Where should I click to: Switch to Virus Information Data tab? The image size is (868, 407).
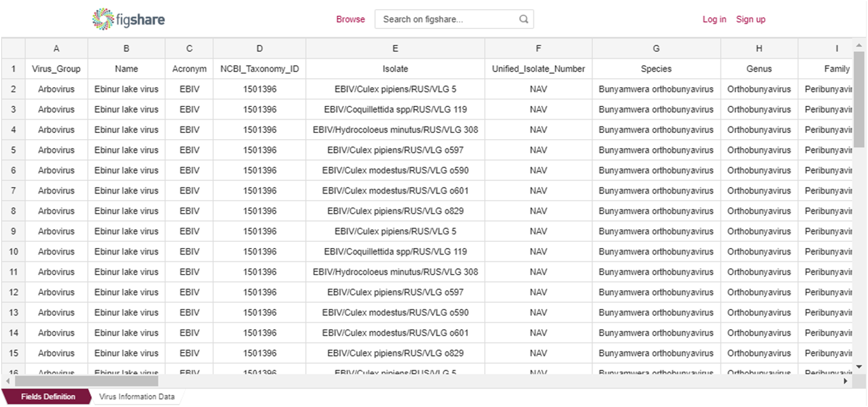pyautogui.click(x=137, y=397)
